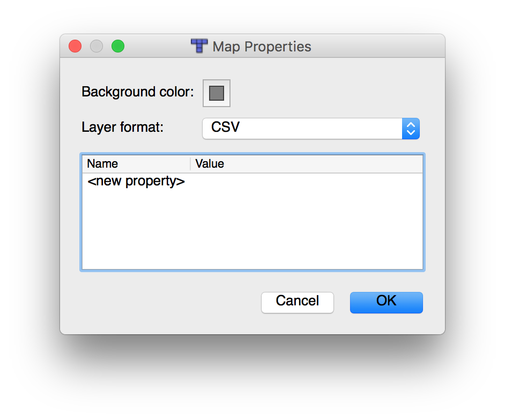Confirm with the OK button

pos(386,302)
